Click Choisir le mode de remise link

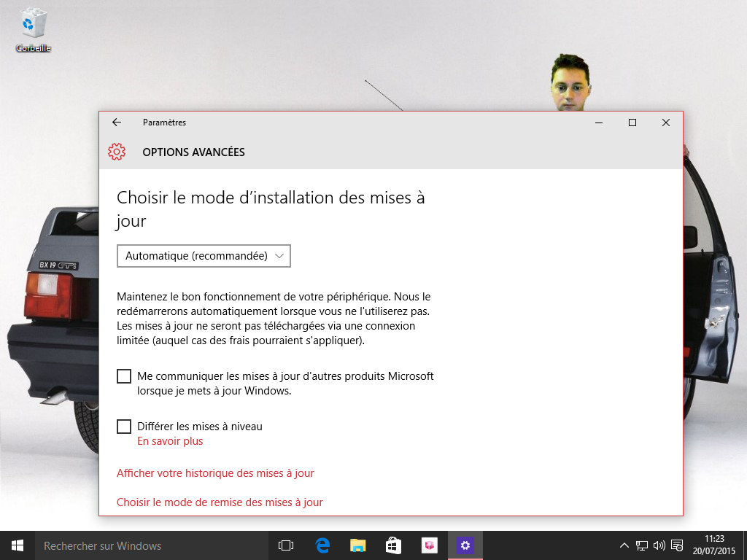coord(220,502)
